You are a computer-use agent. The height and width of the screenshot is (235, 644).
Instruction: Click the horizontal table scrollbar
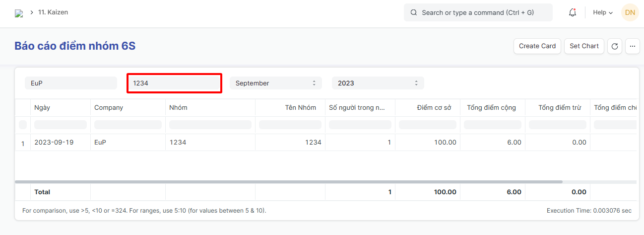(288, 182)
